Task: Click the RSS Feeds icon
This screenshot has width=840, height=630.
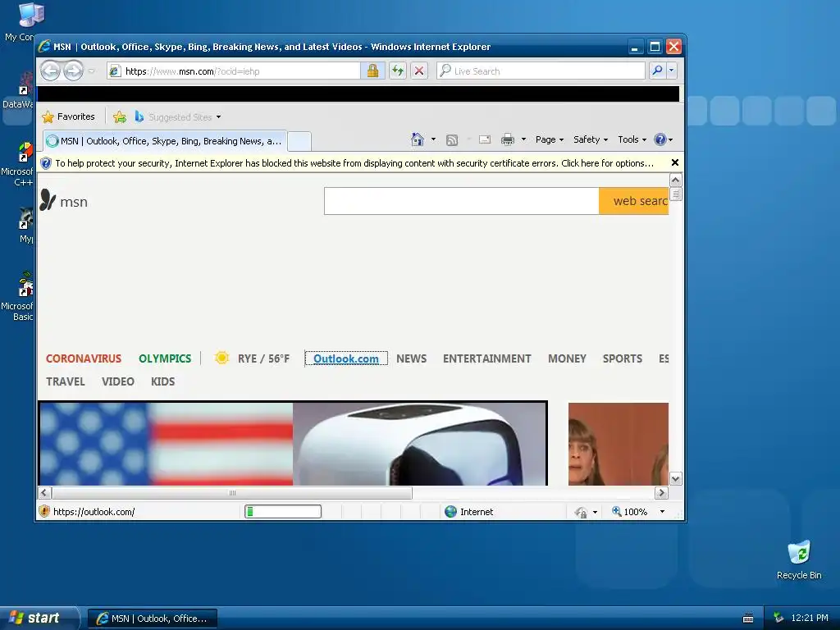Action: 452,139
